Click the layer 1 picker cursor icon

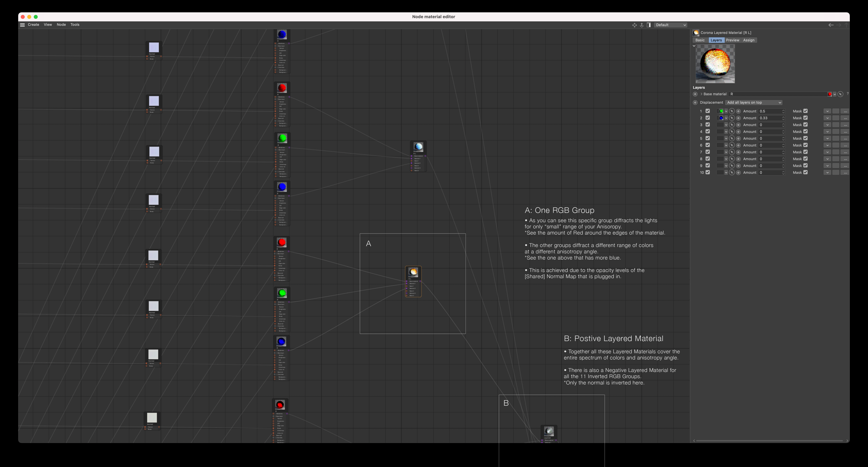(732, 111)
